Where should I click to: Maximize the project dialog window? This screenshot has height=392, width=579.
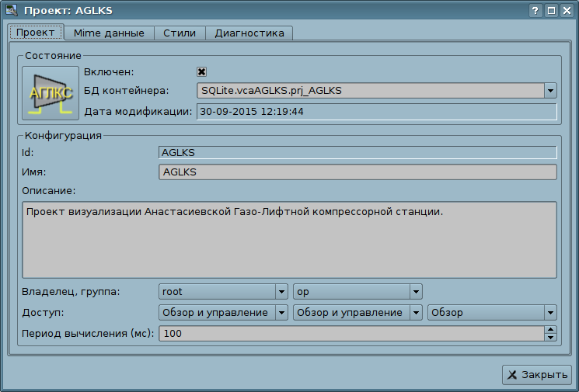551,11
